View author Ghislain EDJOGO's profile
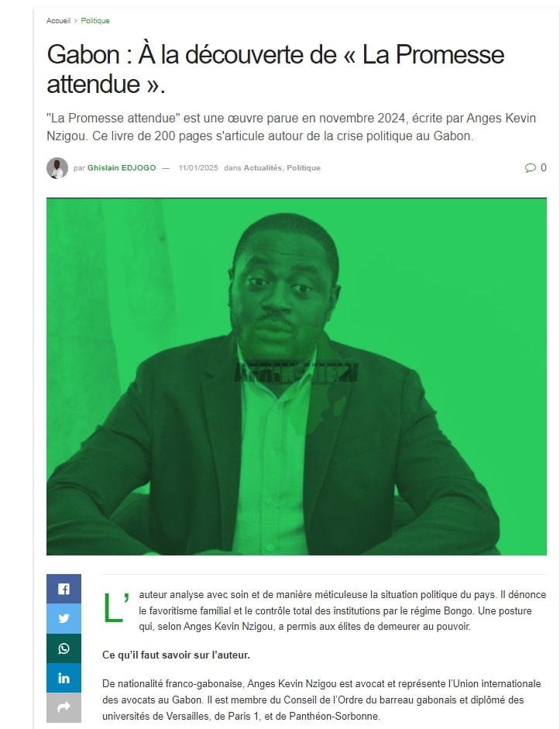The width and height of the screenshot is (560, 729). tap(122, 168)
